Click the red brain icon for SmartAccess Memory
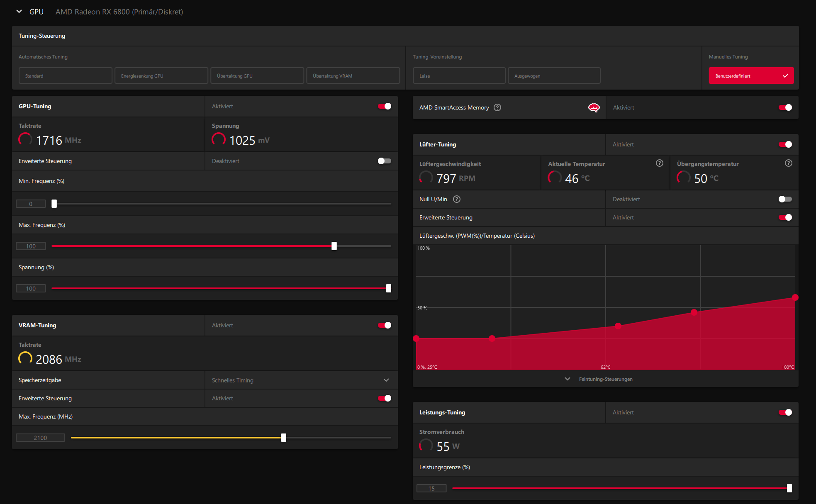The image size is (816, 504). 594,108
